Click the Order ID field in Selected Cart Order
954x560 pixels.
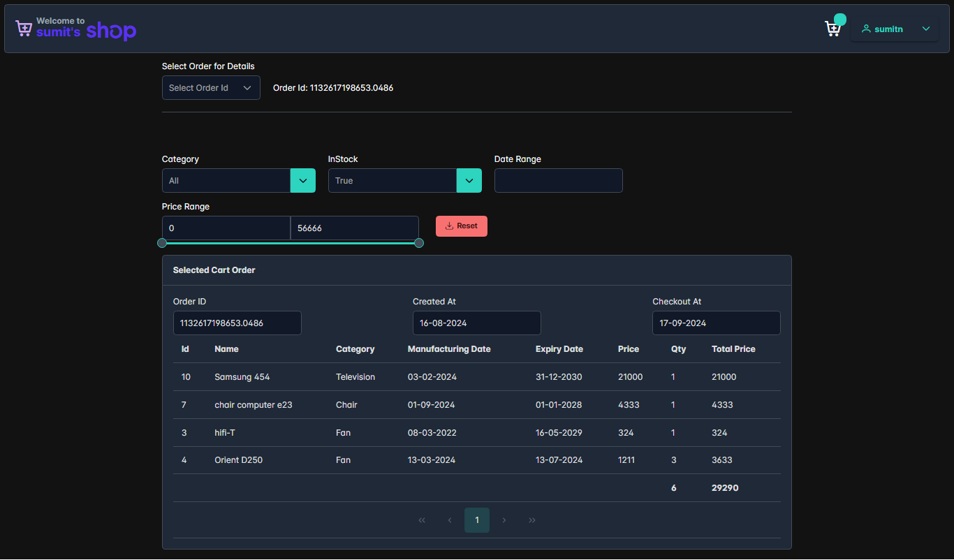(237, 323)
